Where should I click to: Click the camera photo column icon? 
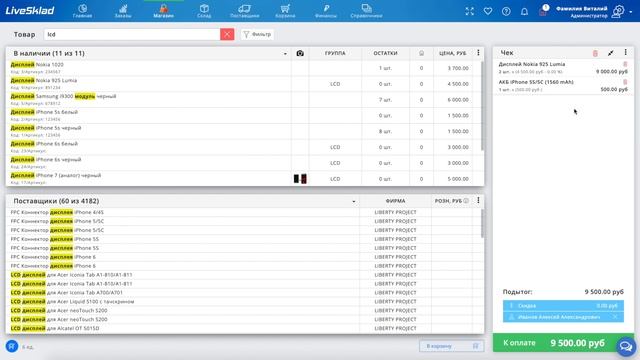tap(300, 53)
